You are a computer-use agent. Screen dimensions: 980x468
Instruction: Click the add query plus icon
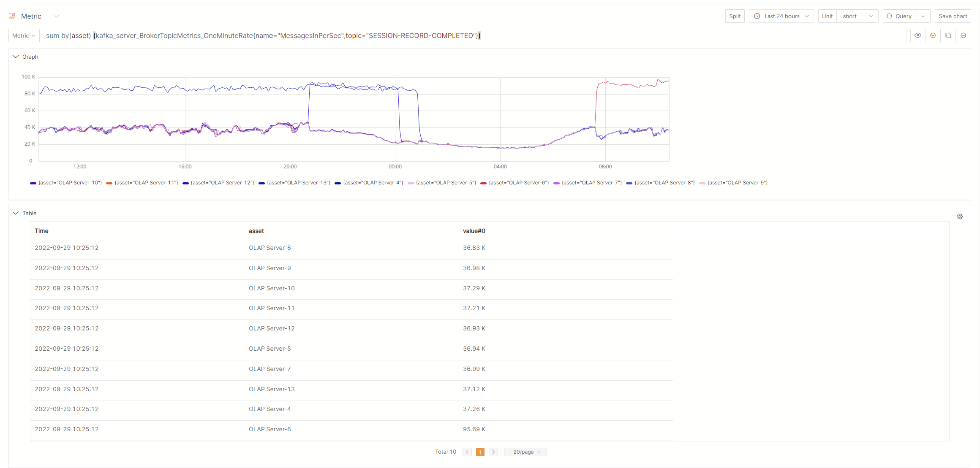coord(933,35)
